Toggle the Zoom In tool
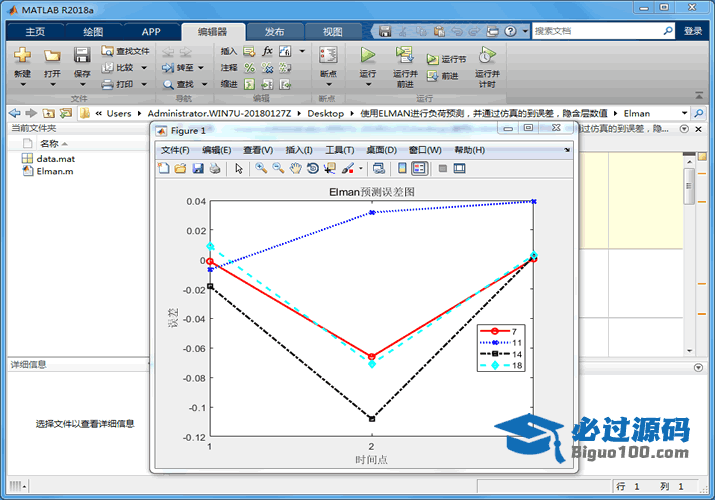 pyautogui.click(x=261, y=168)
